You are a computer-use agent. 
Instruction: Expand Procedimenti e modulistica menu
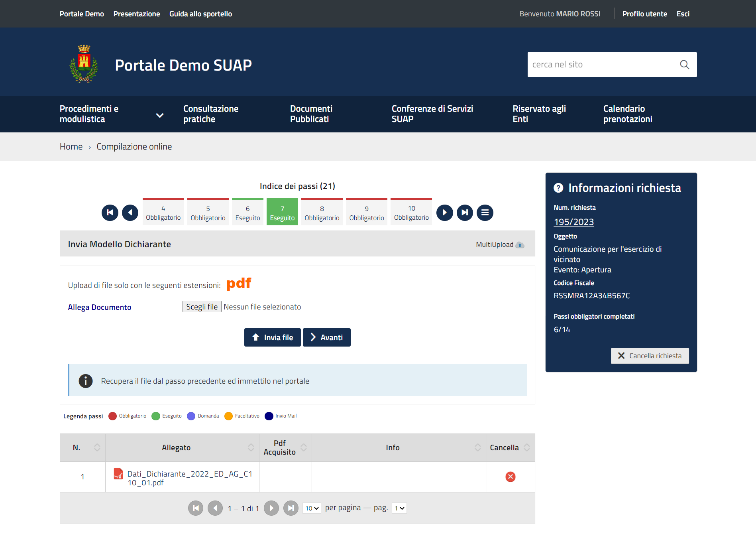[159, 115]
